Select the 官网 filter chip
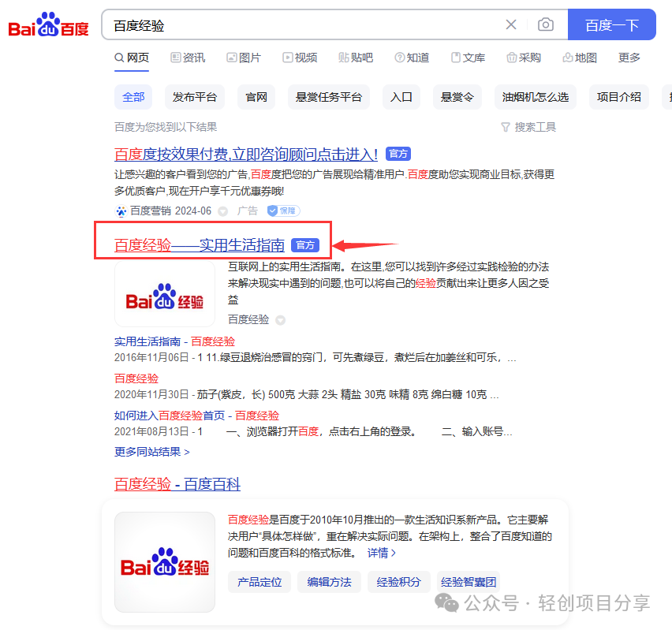This screenshot has width=672, height=630. (256, 97)
